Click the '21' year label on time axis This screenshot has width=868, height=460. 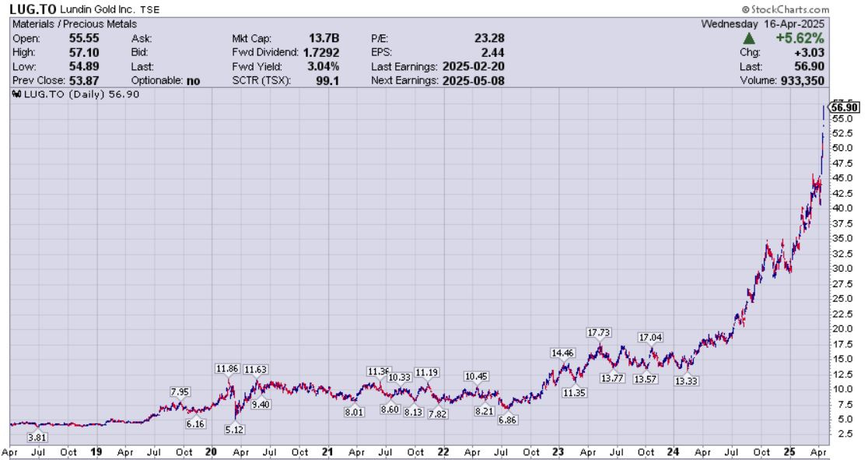[x=327, y=452]
